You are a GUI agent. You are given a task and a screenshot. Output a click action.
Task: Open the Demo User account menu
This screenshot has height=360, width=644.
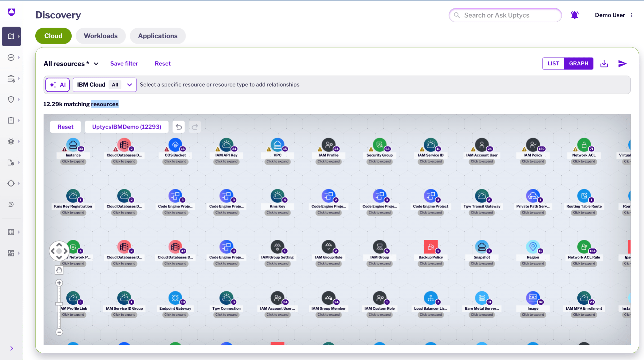[x=610, y=15]
